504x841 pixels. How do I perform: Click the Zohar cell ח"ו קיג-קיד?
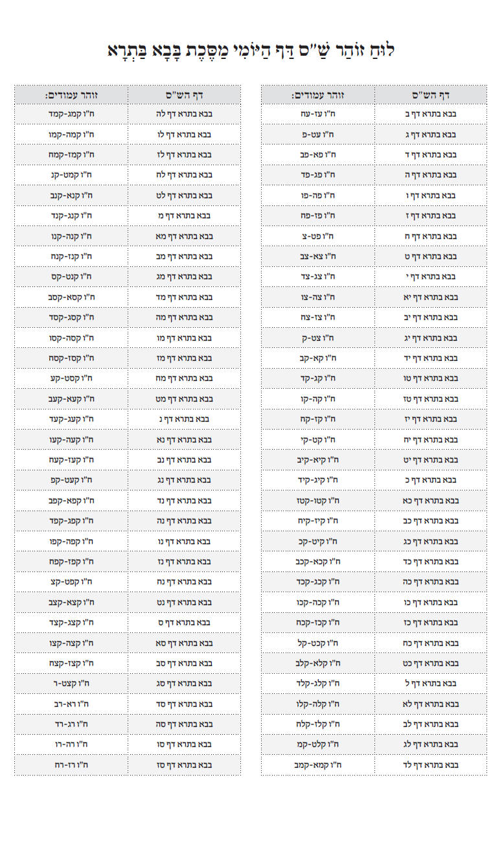[x=318, y=480]
